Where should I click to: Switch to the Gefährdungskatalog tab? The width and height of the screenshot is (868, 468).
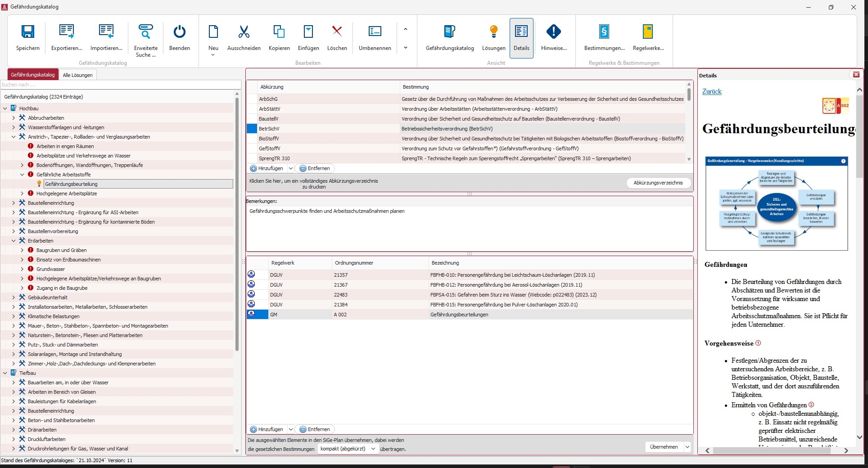[33, 75]
